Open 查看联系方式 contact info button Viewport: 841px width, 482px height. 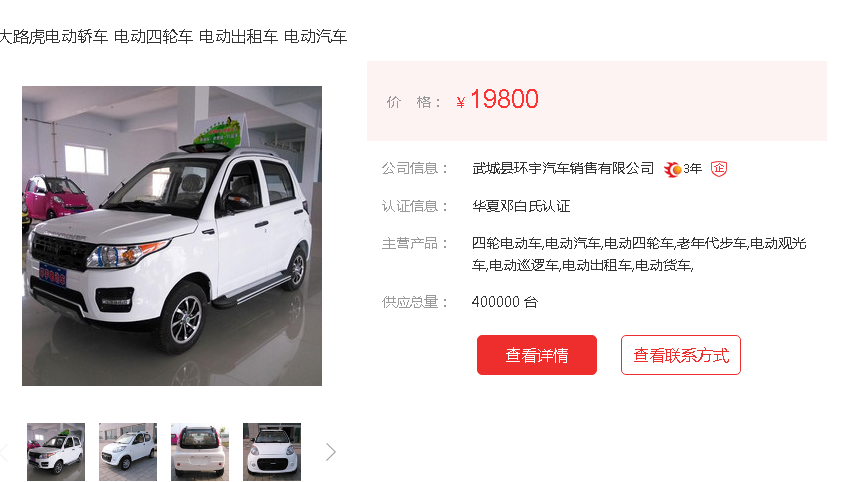click(681, 355)
